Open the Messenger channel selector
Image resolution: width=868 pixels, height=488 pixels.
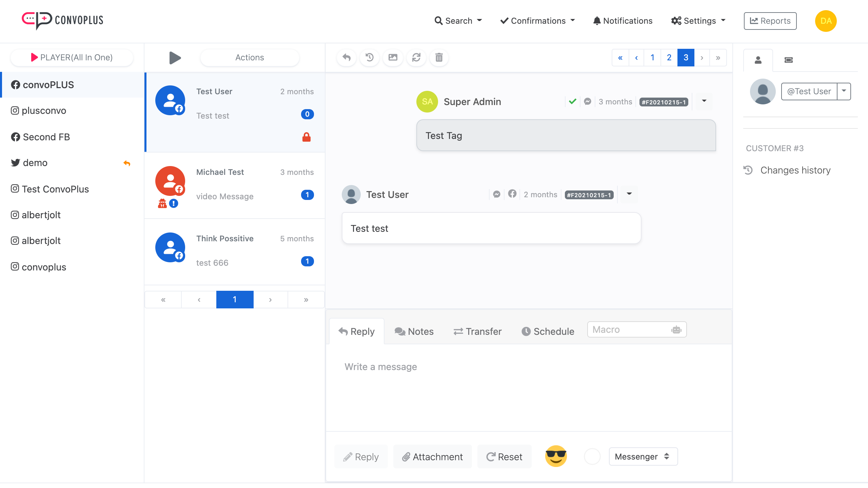pos(643,456)
